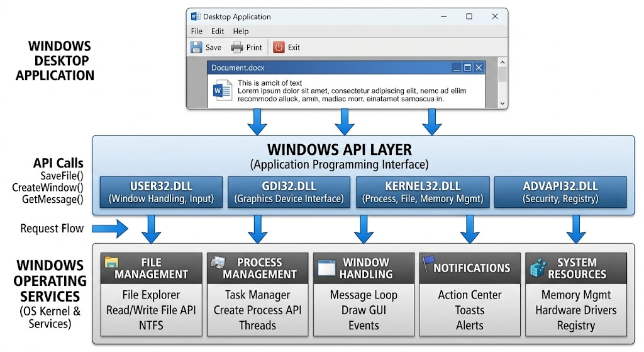Click the Word app icon in the title bar

coord(196,16)
